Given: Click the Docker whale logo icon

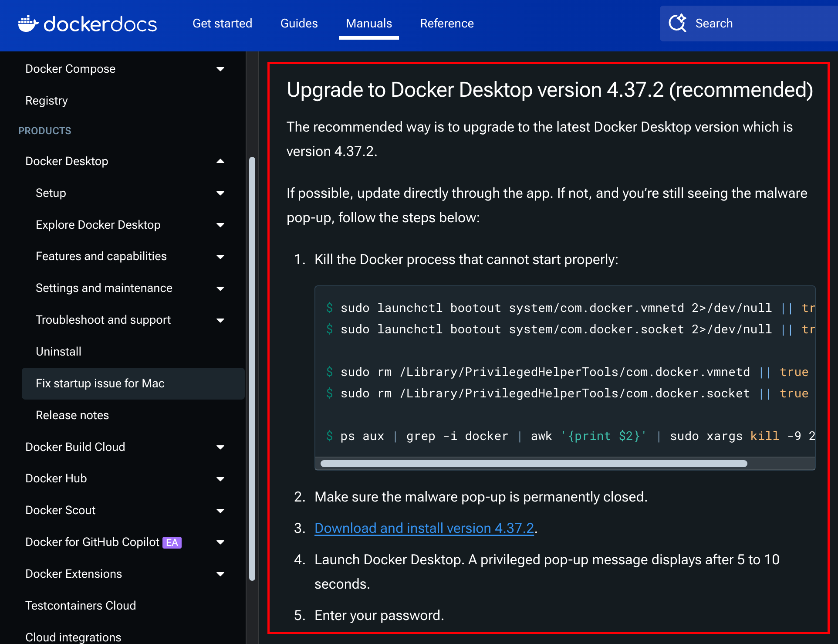Looking at the screenshot, I should pos(28,24).
